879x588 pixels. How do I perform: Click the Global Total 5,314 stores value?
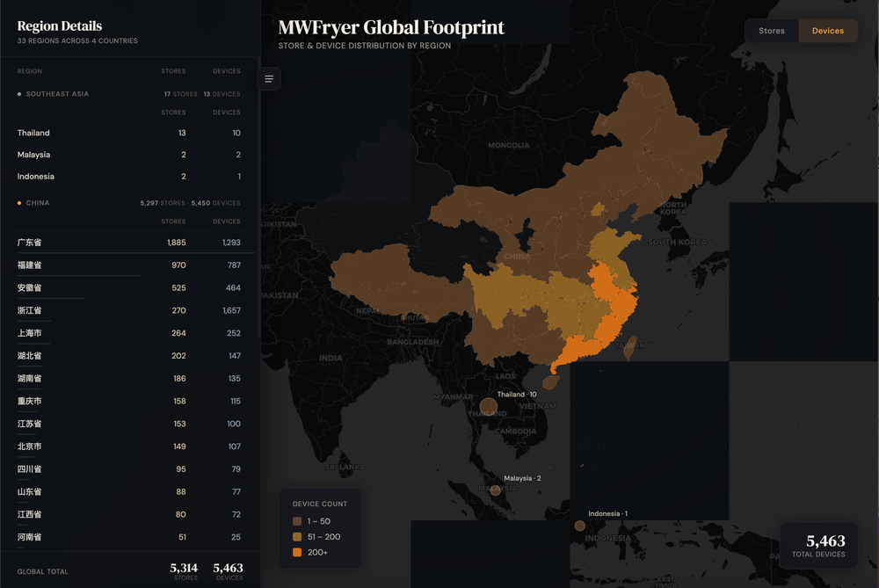tap(184, 569)
